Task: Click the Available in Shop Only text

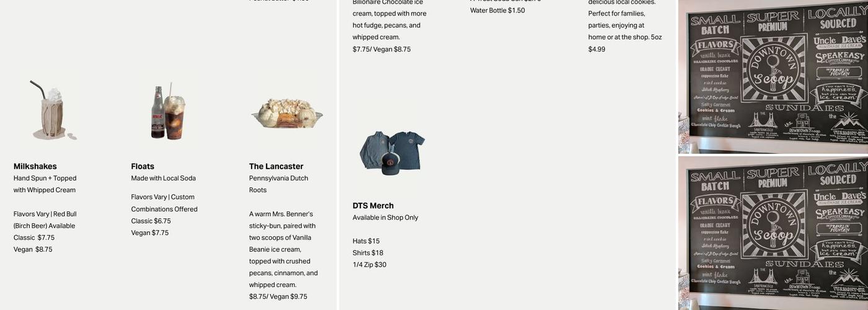Action: coord(385,218)
